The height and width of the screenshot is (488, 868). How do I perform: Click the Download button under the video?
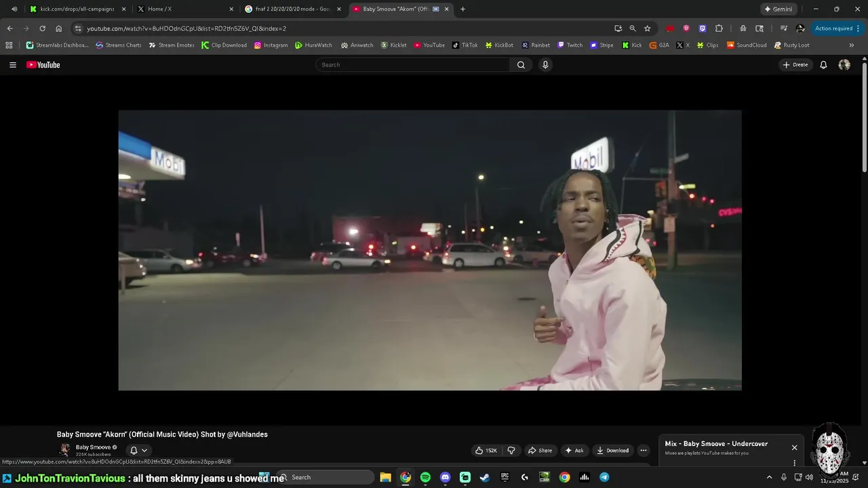click(612, 451)
